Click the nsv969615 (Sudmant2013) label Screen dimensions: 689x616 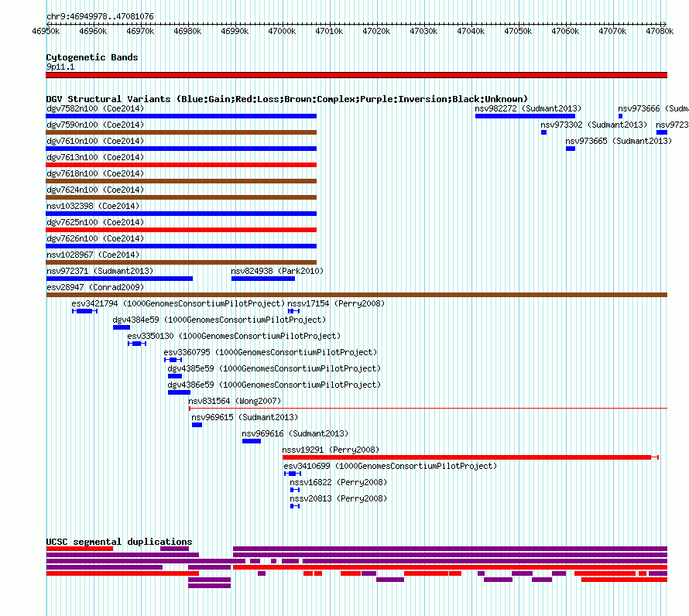point(245,417)
